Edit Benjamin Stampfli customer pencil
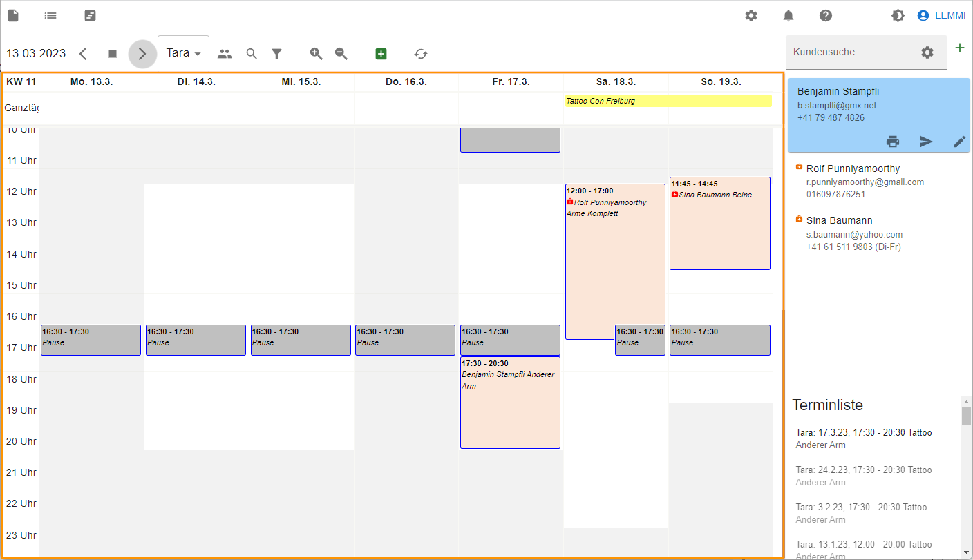 click(959, 142)
